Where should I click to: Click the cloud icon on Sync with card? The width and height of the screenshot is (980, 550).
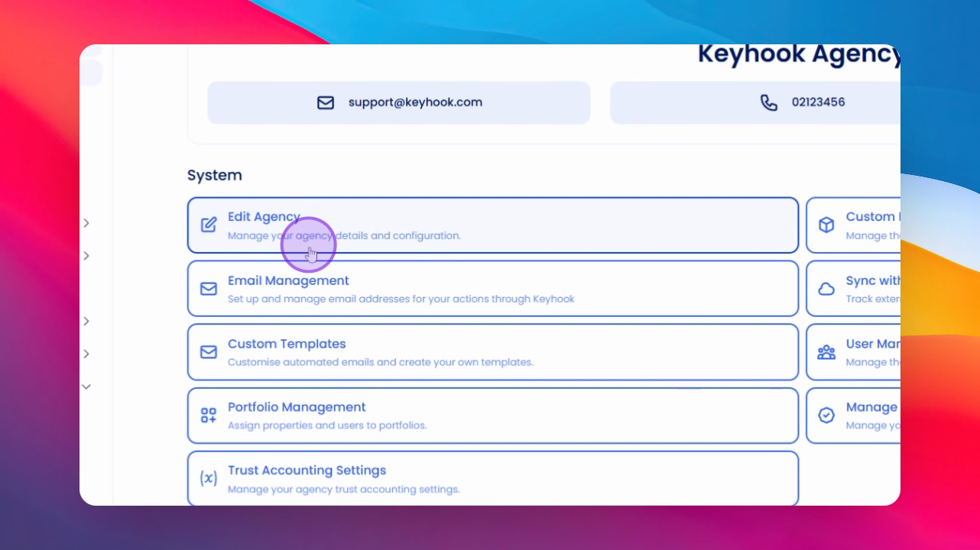pyautogui.click(x=826, y=289)
